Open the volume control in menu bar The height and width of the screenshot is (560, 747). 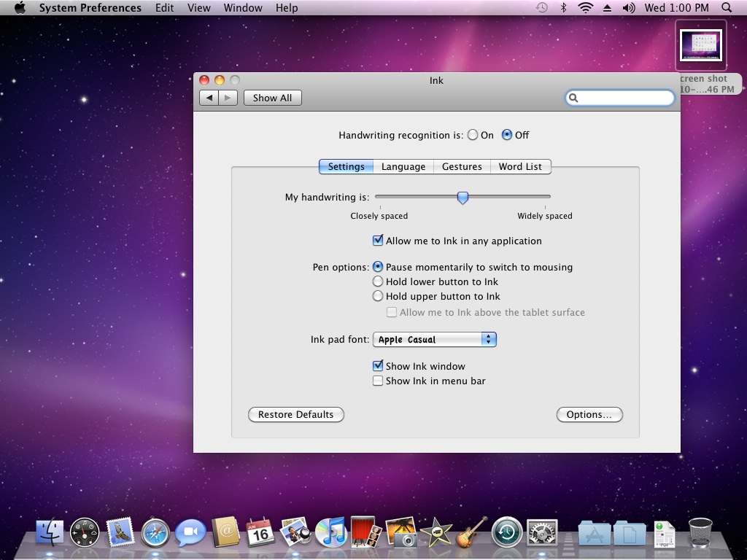pos(629,7)
